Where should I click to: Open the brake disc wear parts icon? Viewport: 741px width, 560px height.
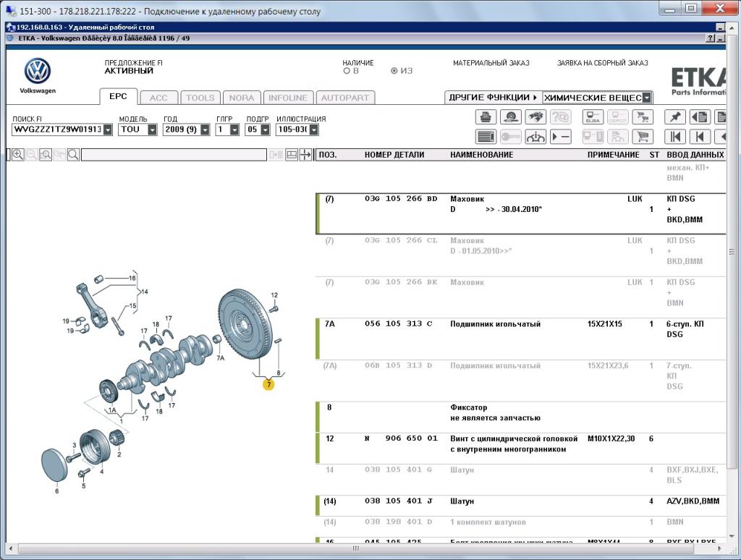click(510, 116)
